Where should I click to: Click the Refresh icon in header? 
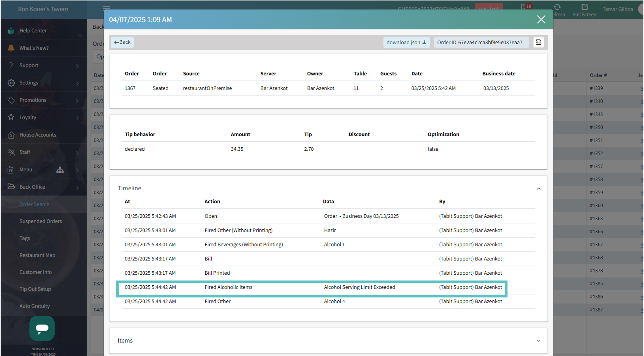tap(557, 7)
